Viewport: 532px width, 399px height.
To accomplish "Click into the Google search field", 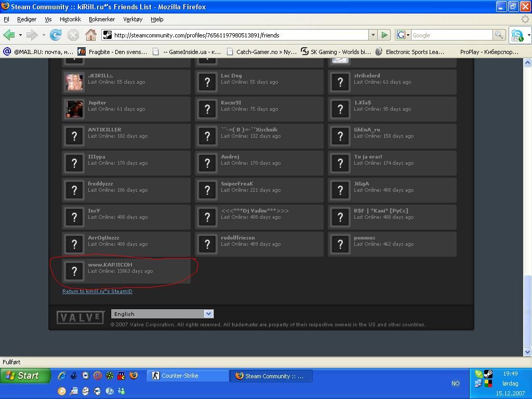I will (x=452, y=35).
